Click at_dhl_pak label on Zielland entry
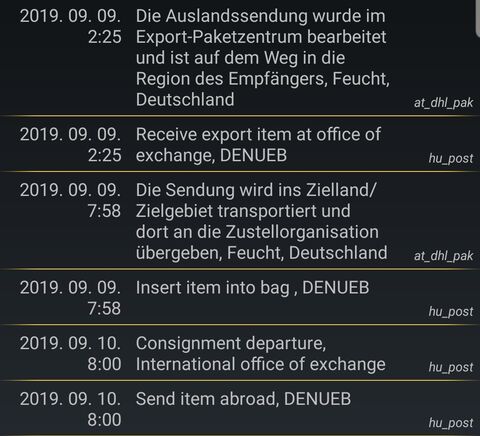 pyautogui.click(x=443, y=256)
